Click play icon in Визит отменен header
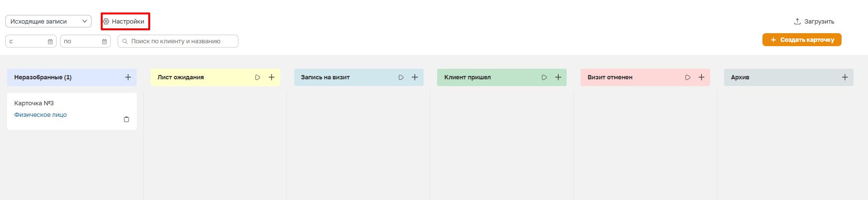The image size is (868, 200). [x=688, y=77]
